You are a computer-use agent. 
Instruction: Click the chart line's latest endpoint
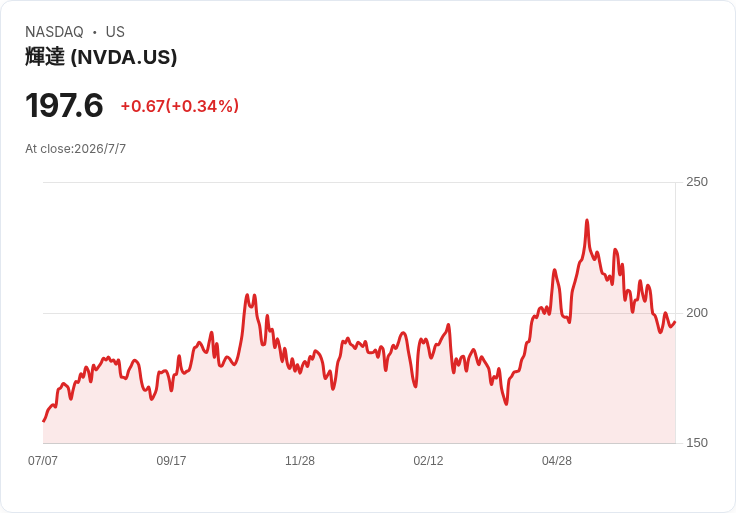point(675,322)
